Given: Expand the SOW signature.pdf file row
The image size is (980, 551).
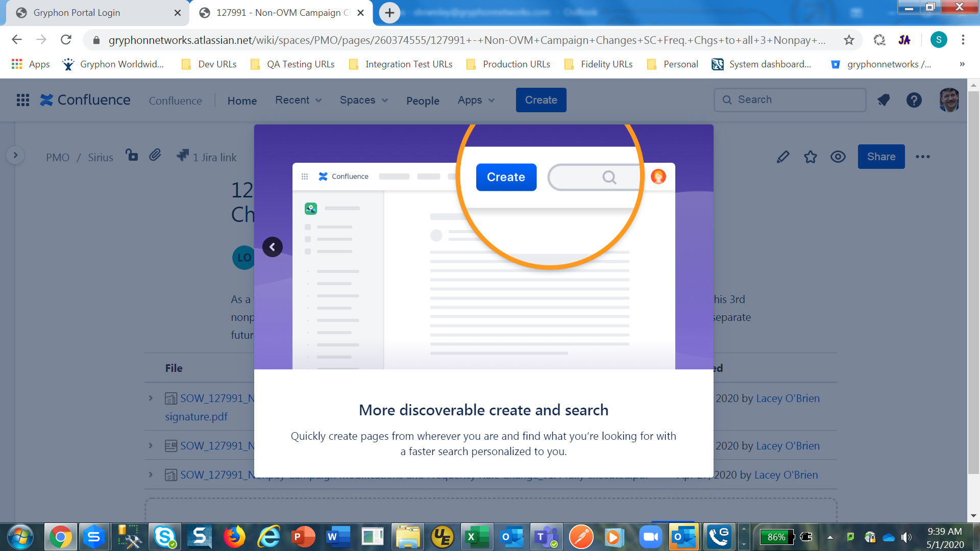Looking at the screenshot, I should (151, 398).
